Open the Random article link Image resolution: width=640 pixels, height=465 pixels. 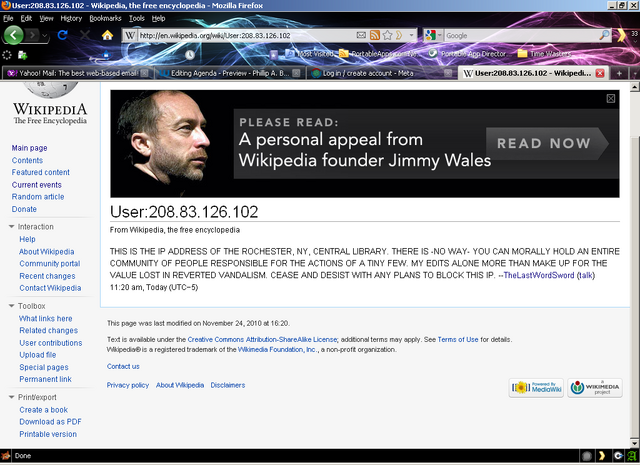38,197
